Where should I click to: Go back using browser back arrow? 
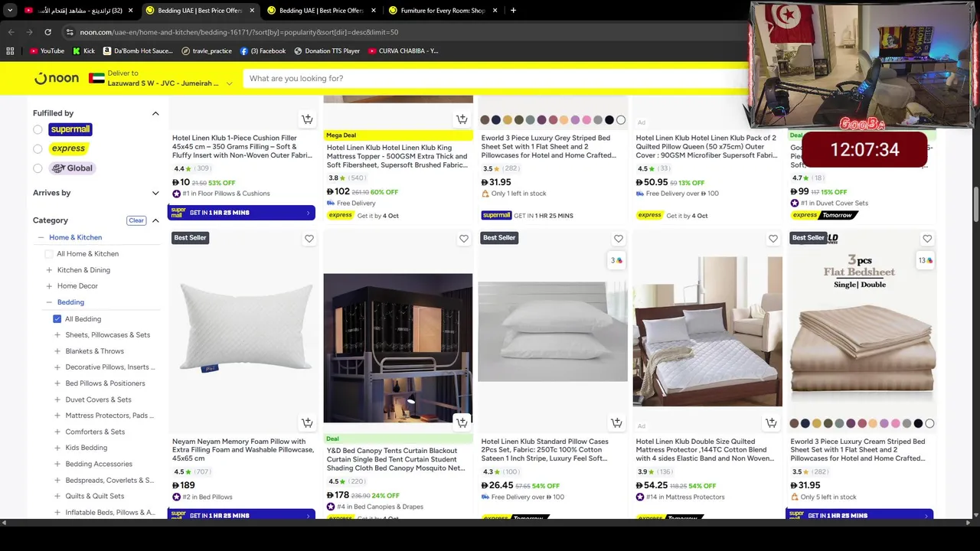(x=11, y=32)
